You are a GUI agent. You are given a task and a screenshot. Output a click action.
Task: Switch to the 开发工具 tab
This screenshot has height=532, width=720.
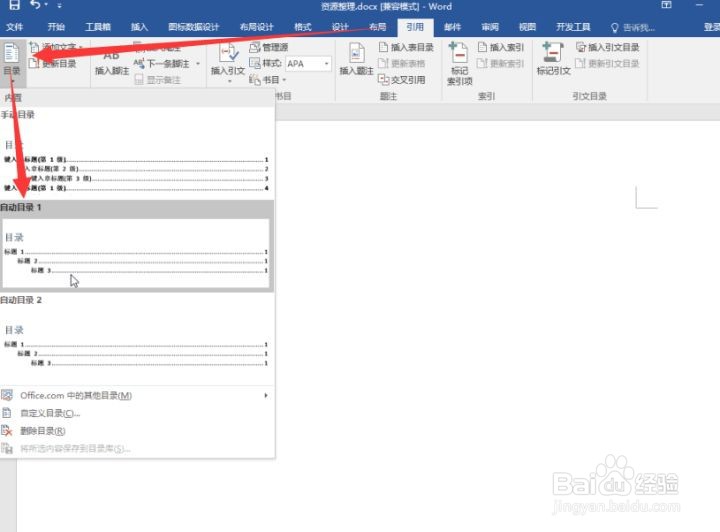click(573, 27)
